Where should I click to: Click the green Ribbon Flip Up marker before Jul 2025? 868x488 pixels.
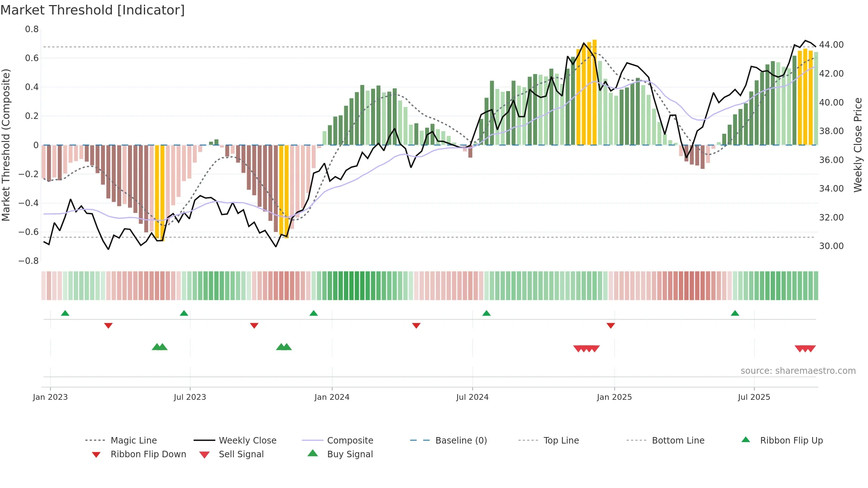point(735,313)
